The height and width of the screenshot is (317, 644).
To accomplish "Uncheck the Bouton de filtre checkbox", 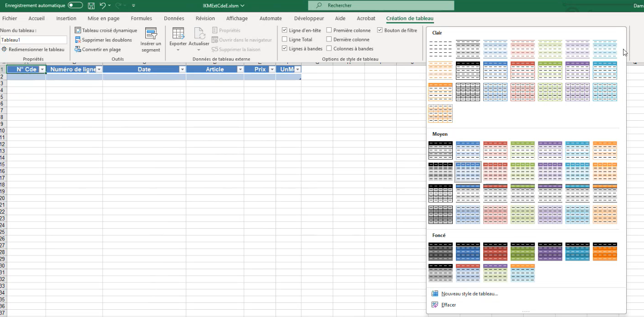I will click(380, 31).
